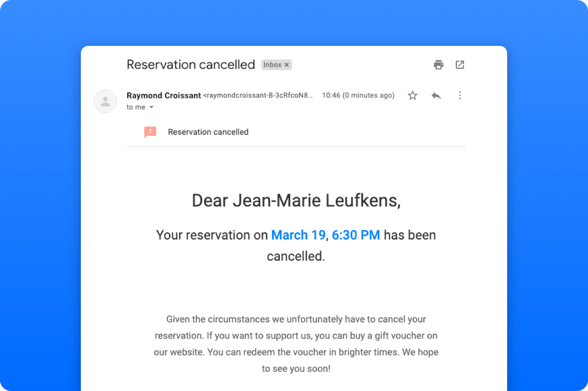Select the greeting 'Dear Jean-Marie Leufkens'
Screen dimensions: 588x391
[x=296, y=200]
